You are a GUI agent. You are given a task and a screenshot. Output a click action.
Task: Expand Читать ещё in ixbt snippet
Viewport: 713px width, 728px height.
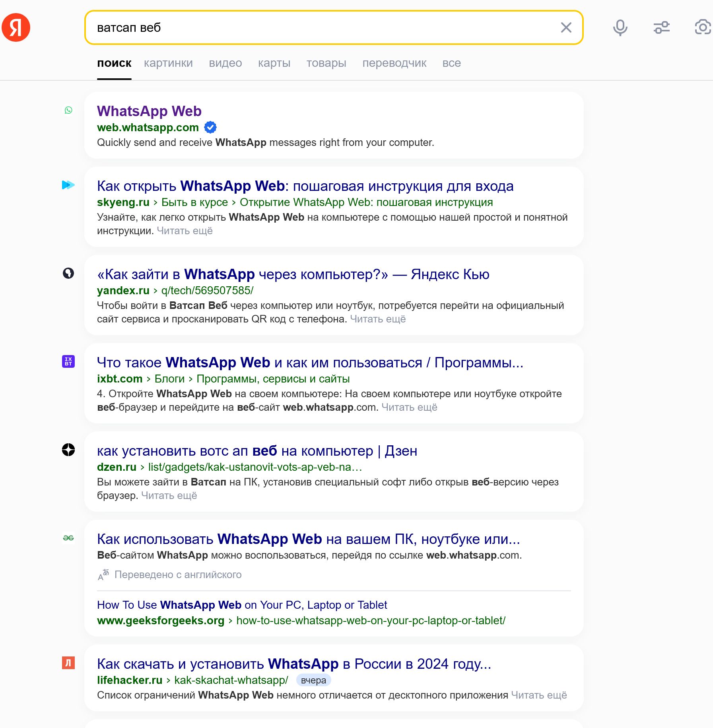pyautogui.click(x=409, y=407)
